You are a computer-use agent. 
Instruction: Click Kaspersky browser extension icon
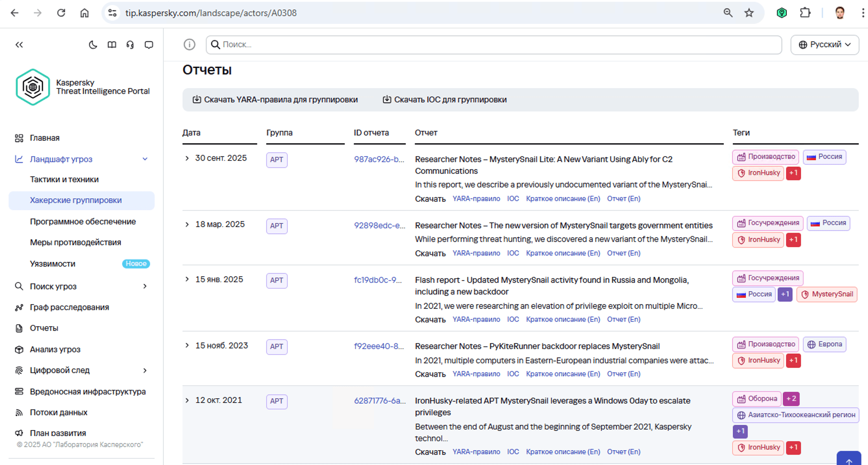coord(781,13)
